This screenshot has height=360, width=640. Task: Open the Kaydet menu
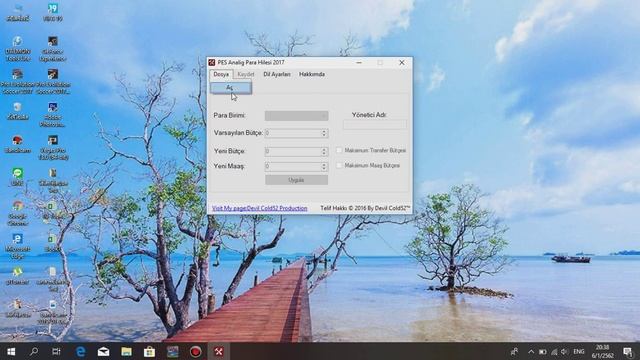coord(246,74)
